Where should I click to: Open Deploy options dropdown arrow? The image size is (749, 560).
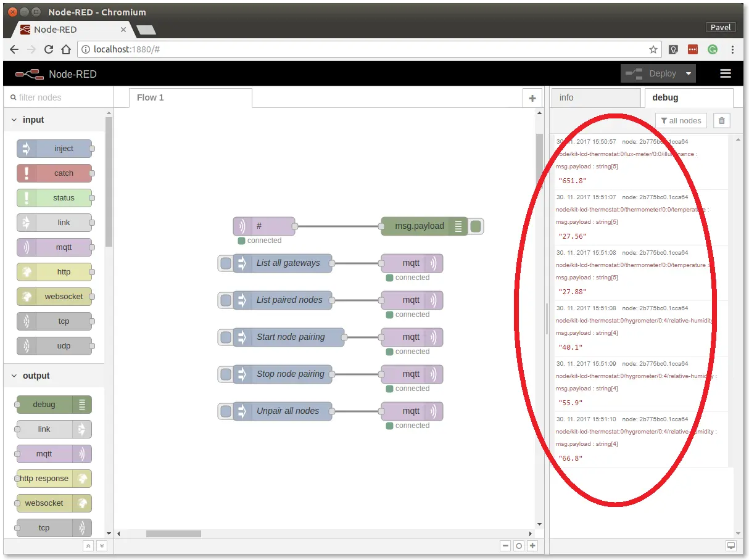tap(689, 73)
